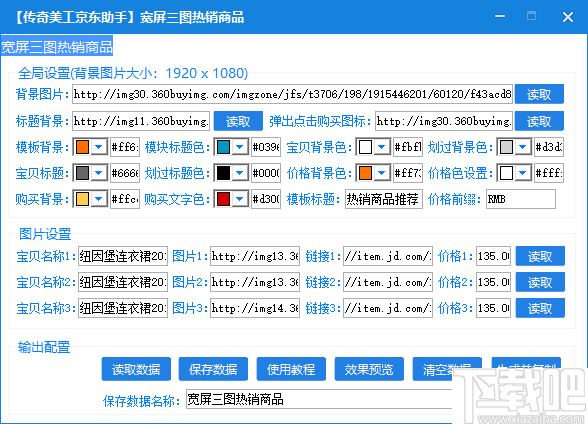The height and width of the screenshot is (424, 588).
Task: Click the 模块标题色 hex code field
Action: click(x=266, y=147)
